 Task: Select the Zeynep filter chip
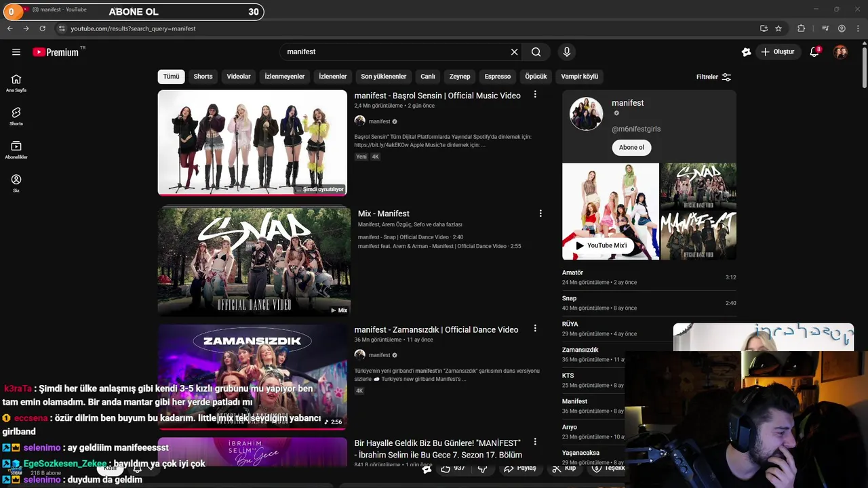(x=460, y=77)
